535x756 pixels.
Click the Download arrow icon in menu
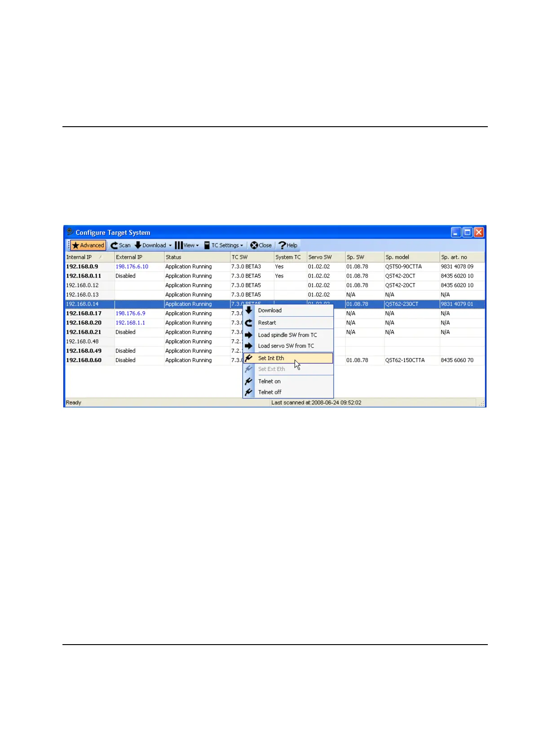248,310
